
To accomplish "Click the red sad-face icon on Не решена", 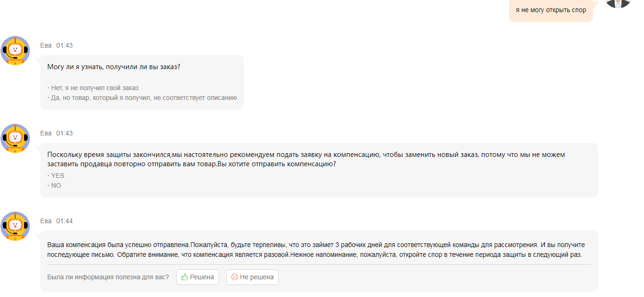I will click(235, 277).
